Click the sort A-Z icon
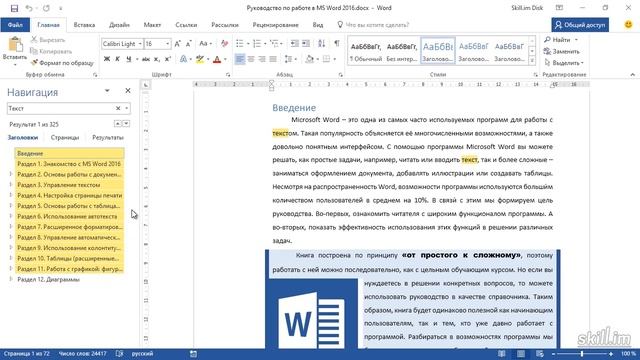 pos(322,43)
